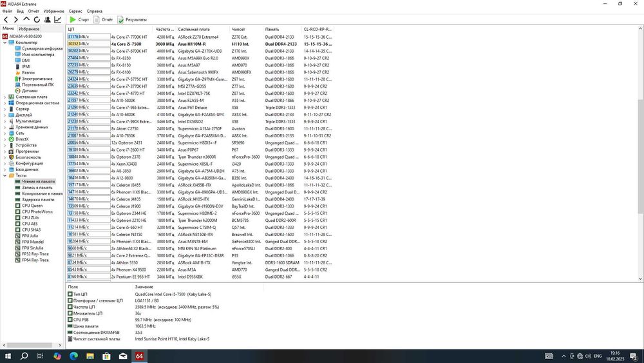Collapse the Тесты tree node
This screenshot has width=644, height=363.
click(5, 175)
